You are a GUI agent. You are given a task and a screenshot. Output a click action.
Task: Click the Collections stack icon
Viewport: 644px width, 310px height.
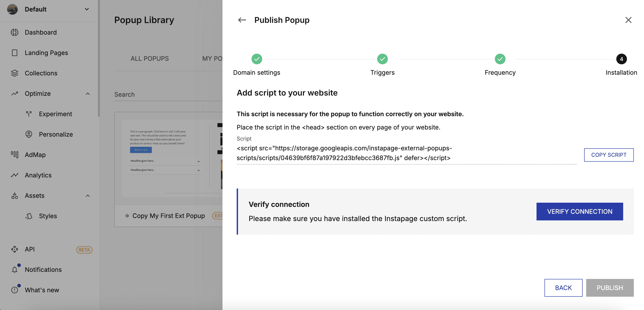click(x=14, y=73)
